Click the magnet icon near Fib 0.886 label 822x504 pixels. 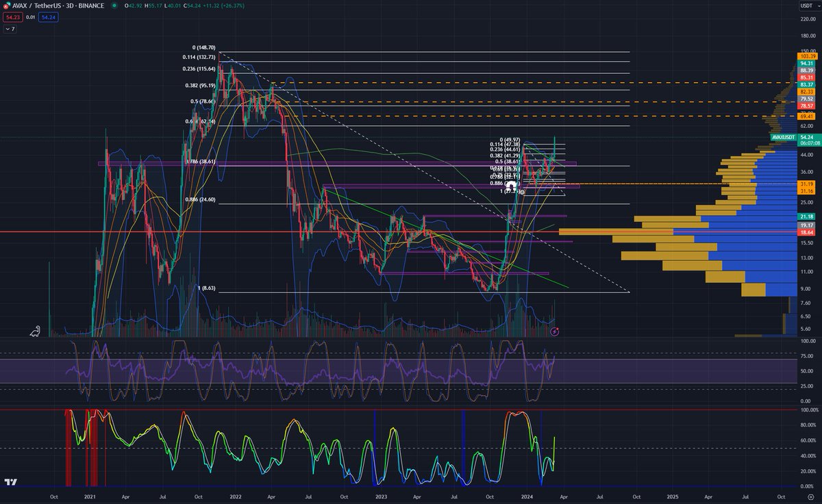(x=511, y=185)
